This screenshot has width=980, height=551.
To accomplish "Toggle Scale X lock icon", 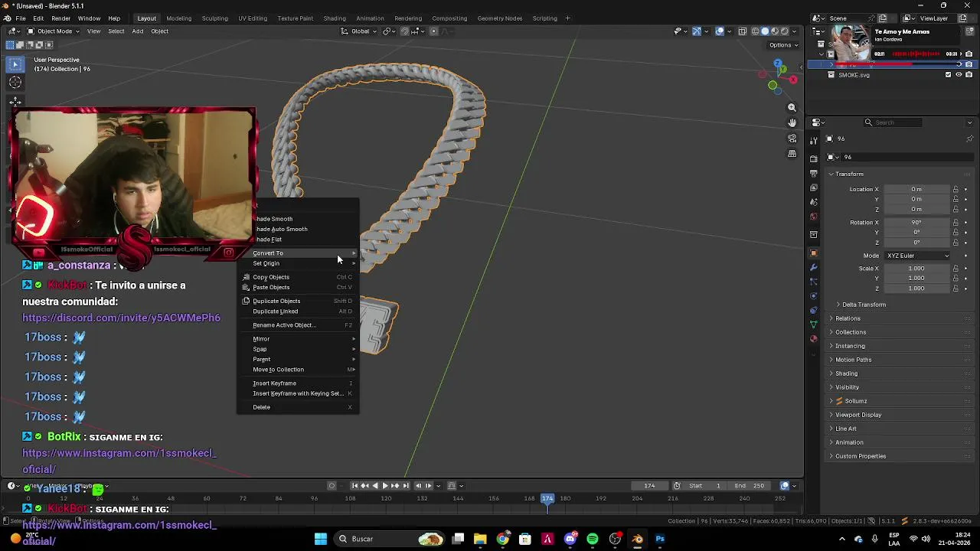I will click(x=955, y=269).
